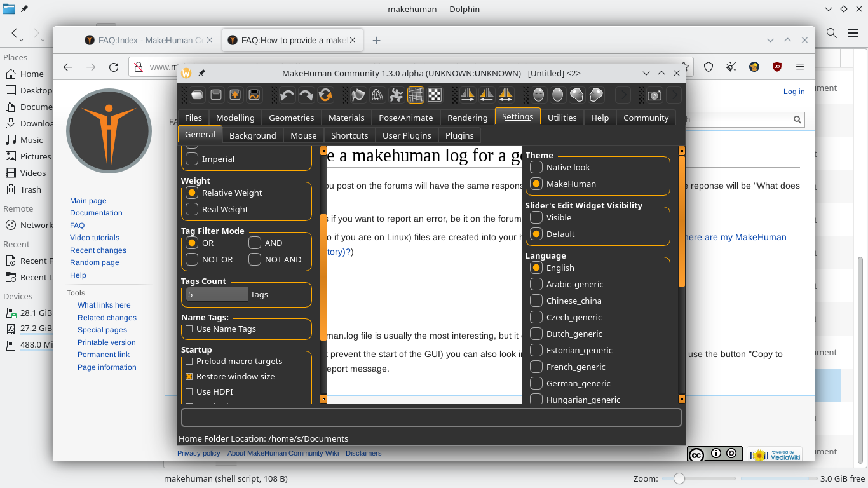Select the front face view icon

(x=539, y=95)
